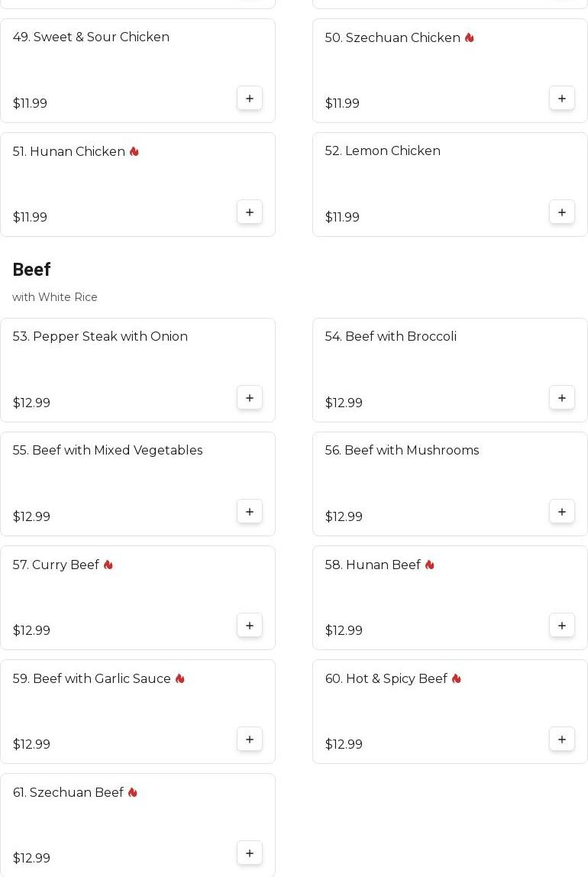Add Szechuan Chicken using plus icon

[x=562, y=99]
